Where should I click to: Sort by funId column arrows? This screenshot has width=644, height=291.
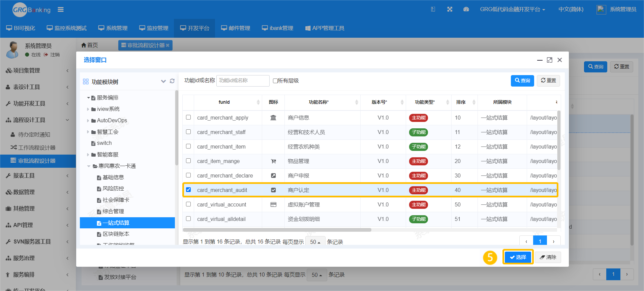(x=258, y=102)
